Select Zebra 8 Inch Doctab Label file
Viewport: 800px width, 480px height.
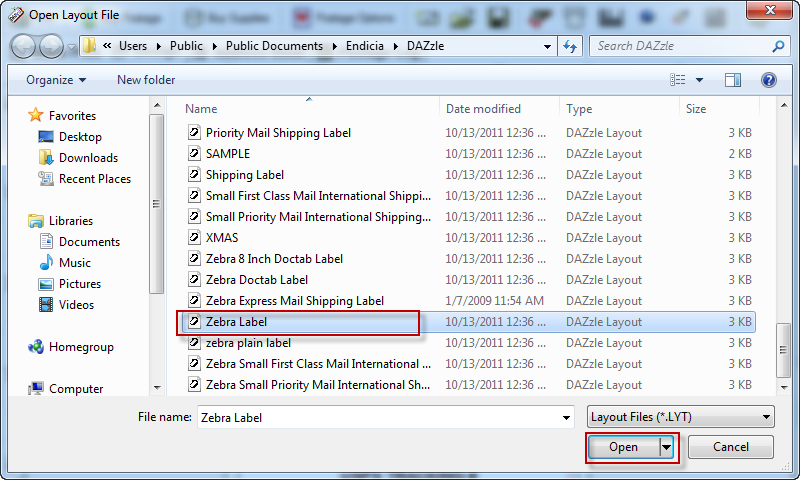tap(274, 259)
